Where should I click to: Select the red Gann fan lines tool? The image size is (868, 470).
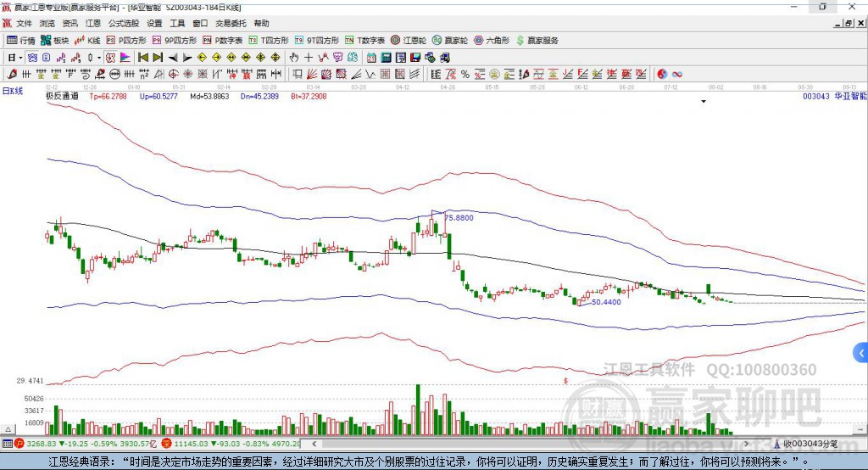[312, 74]
